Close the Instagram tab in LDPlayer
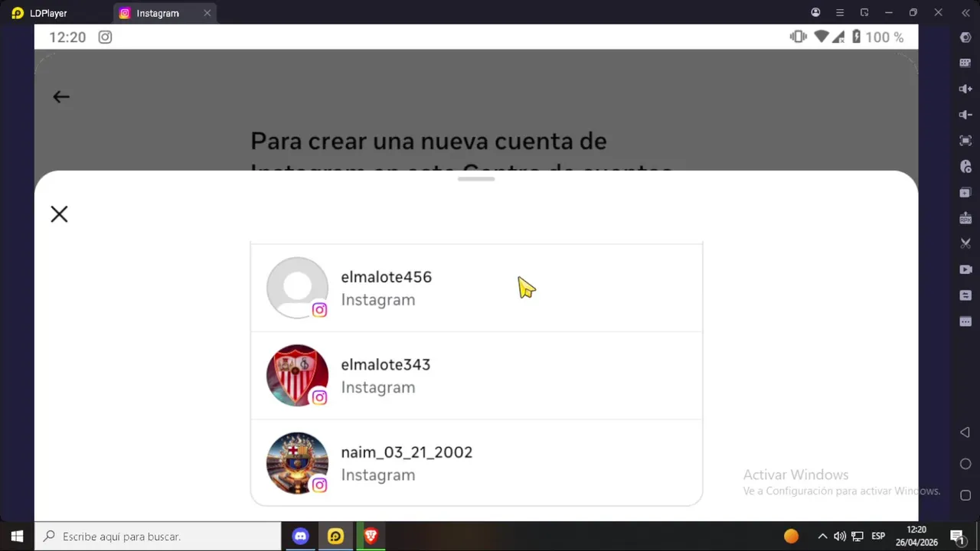Screen dimensions: 980x551 [207, 13]
